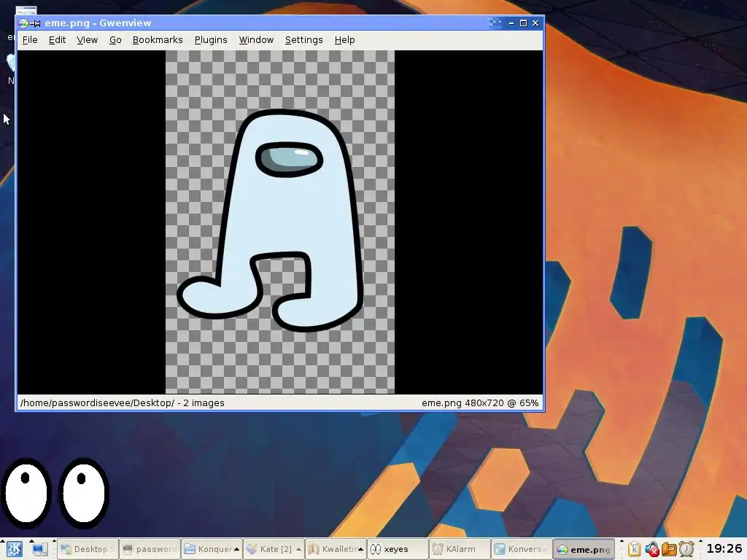Expand the Kwallet taskbar group arrow

pos(360,549)
